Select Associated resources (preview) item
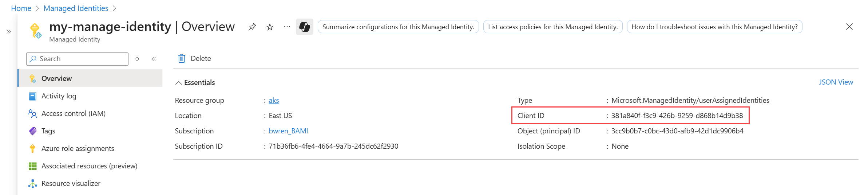This screenshot has width=868, height=195. [x=89, y=166]
